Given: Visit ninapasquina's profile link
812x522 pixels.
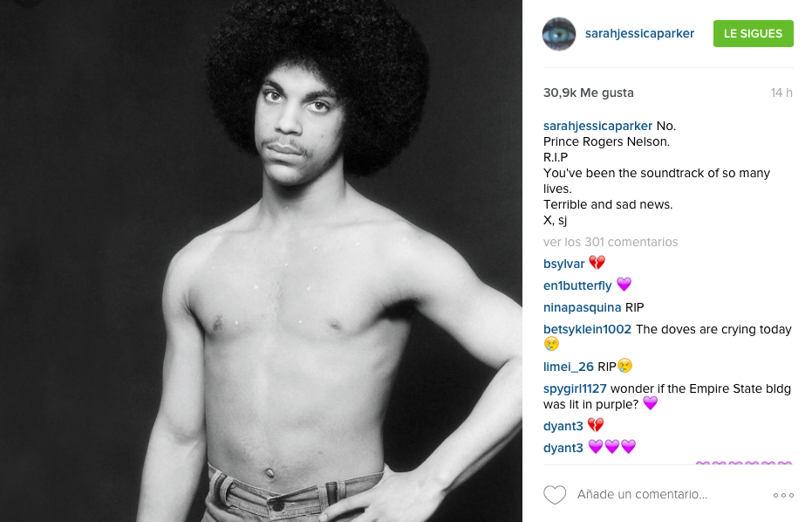Looking at the screenshot, I should (582, 307).
